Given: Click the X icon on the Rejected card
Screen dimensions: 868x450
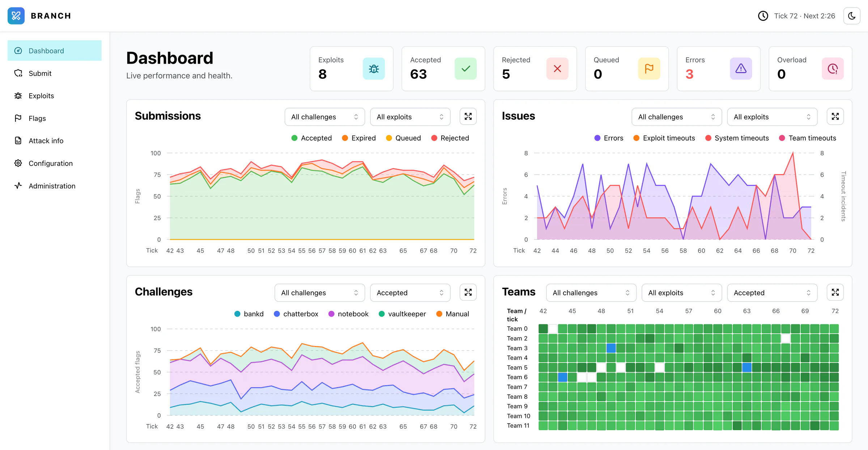Looking at the screenshot, I should point(557,69).
